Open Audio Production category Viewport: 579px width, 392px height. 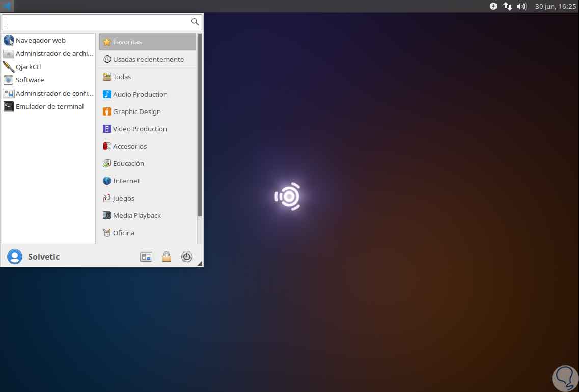coord(147,94)
